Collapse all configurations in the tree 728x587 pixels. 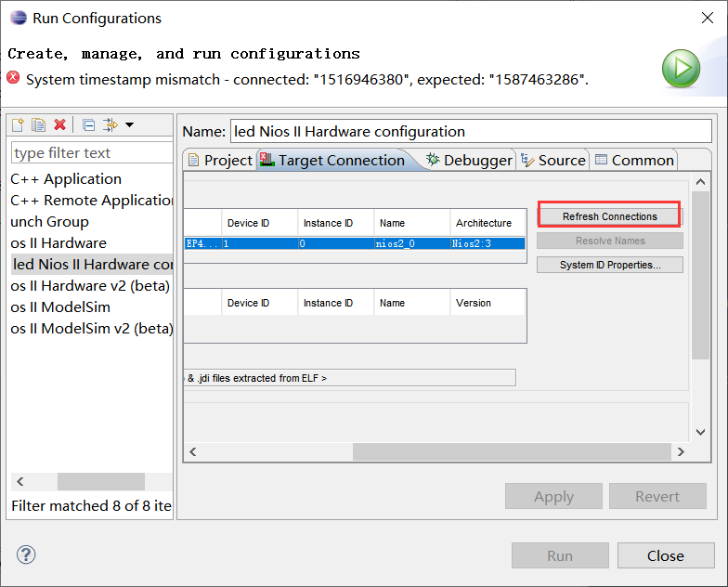pos(88,125)
